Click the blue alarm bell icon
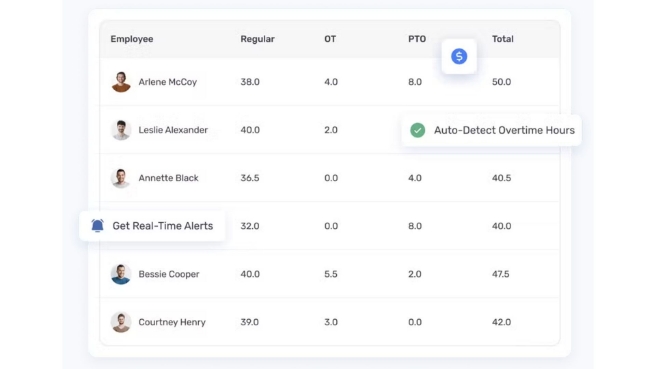The image size is (656, 369). click(x=97, y=226)
